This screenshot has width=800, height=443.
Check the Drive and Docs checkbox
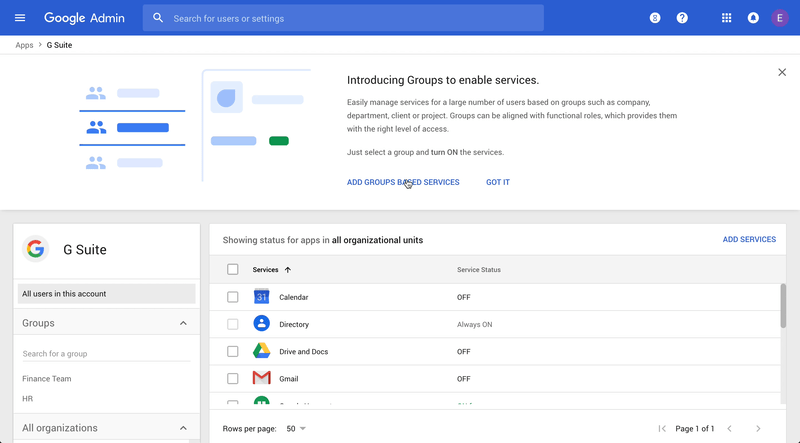233,351
